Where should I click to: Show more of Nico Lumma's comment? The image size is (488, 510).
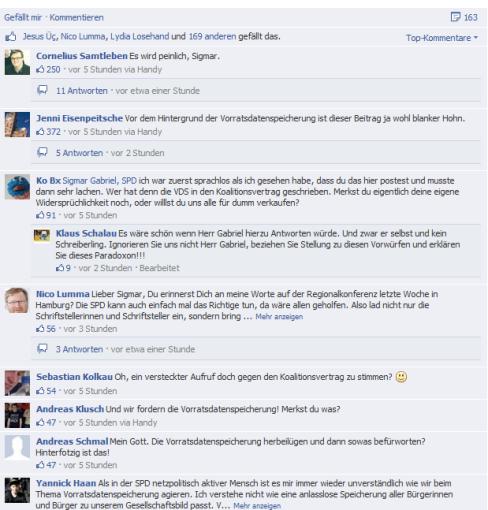tap(279, 317)
